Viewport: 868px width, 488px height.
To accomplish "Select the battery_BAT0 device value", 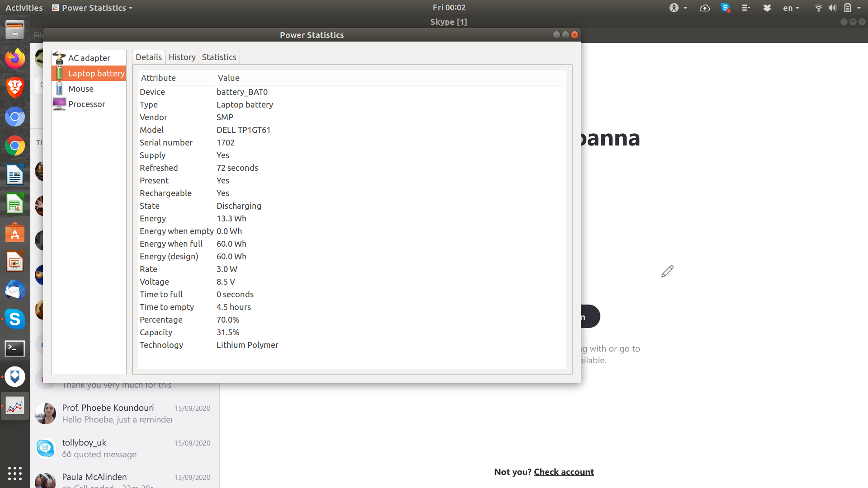I will 242,92.
